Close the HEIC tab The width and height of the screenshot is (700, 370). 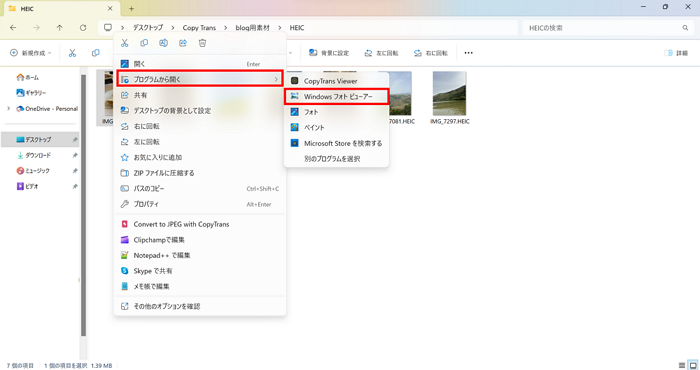pyautogui.click(x=110, y=8)
